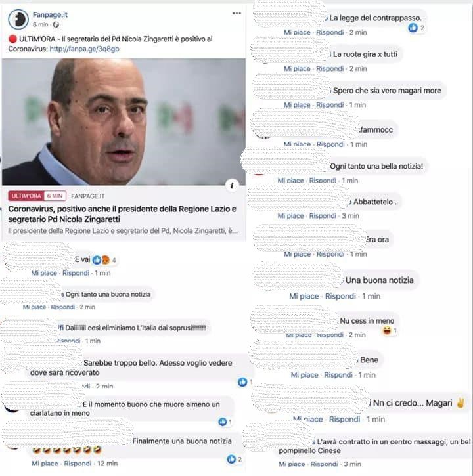Click the laughing reaction on "Nu cess in meno"
This screenshot has width=473, height=476.
387,331
